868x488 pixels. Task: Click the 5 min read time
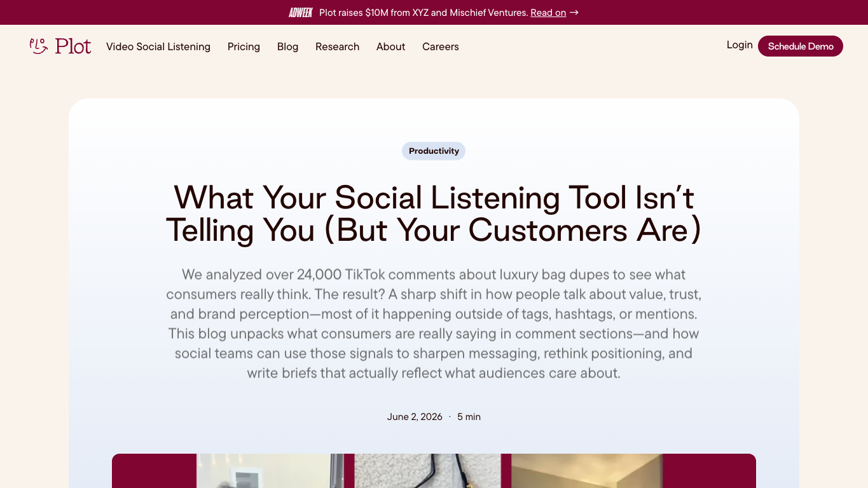pos(469,417)
